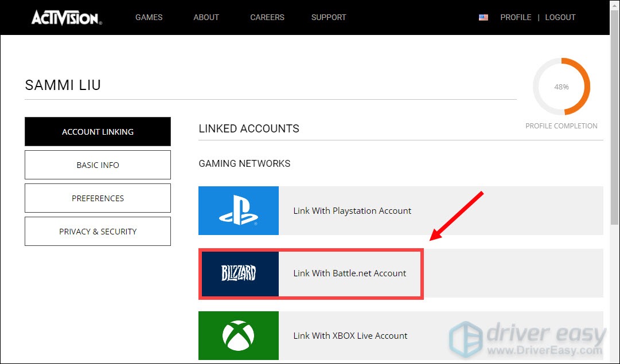This screenshot has width=620, height=364.
Task: Click the US flag region icon
Action: point(483,17)
